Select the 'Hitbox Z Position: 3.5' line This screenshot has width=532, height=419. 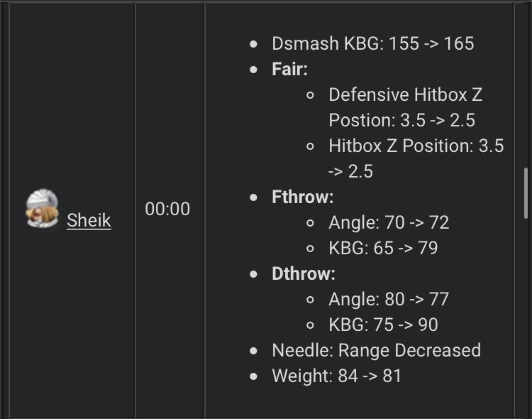point(416,146)
